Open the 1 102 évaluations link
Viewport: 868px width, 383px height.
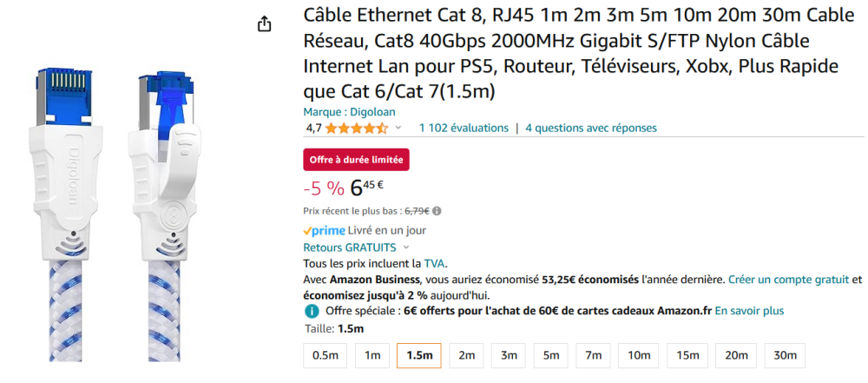click(464, 128)
